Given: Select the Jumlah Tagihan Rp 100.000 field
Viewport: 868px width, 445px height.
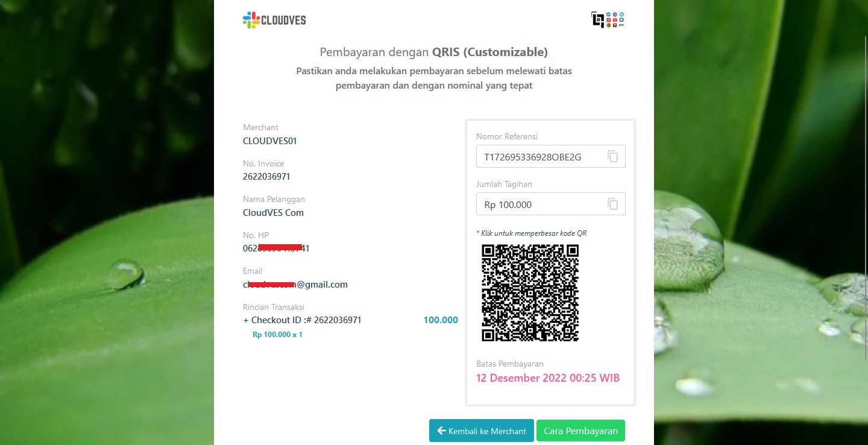Looking at the screenshot, I should pyautogui.click(x=551, y=204).
